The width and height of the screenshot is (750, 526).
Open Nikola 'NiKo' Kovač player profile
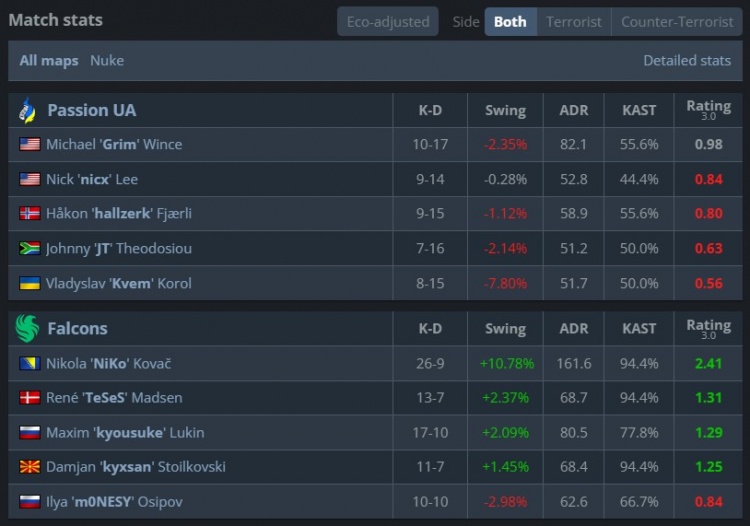coord(115,363)
